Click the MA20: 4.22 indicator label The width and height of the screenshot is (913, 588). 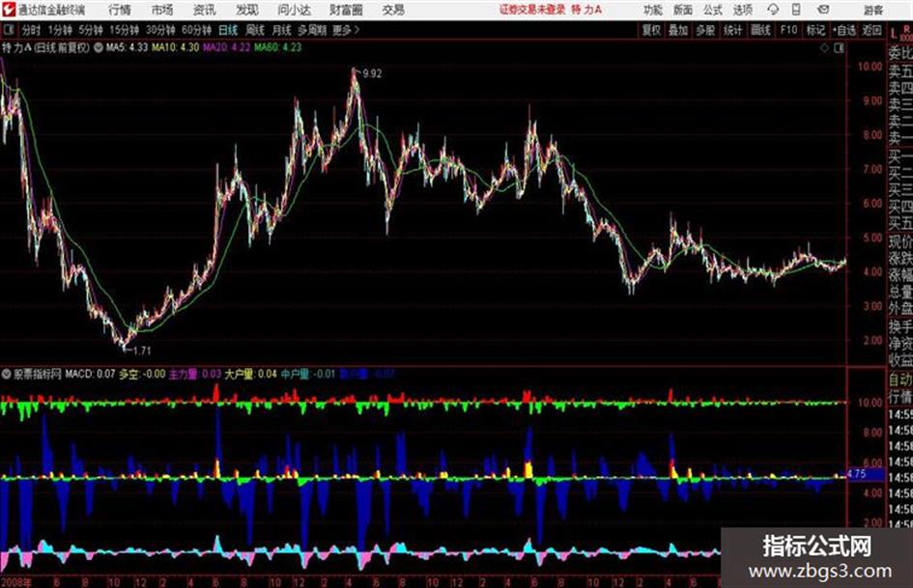(226, 47)
